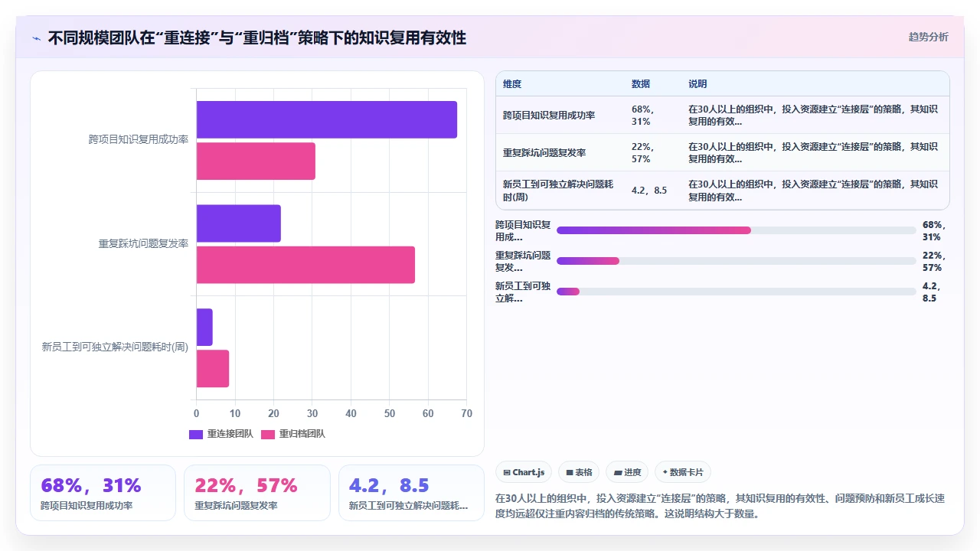The image size is (980, 551).
Task: Click the purple bar for 重复踩坑问题复发率
Action: tap(239, 223)
